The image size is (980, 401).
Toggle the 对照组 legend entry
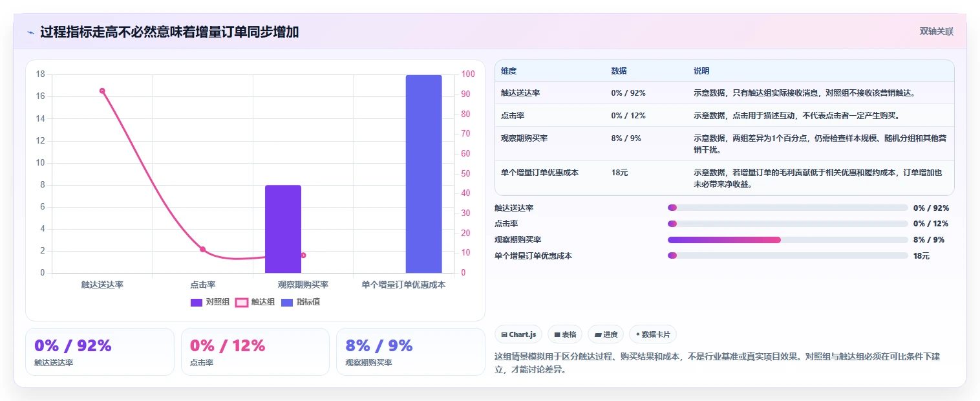210,302
